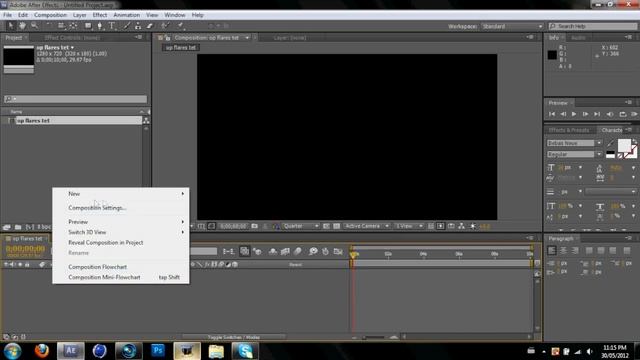This screenshot has width=640, height=360.
Task: Open the 1 View layout dropdown
Action: coord(409,226)
